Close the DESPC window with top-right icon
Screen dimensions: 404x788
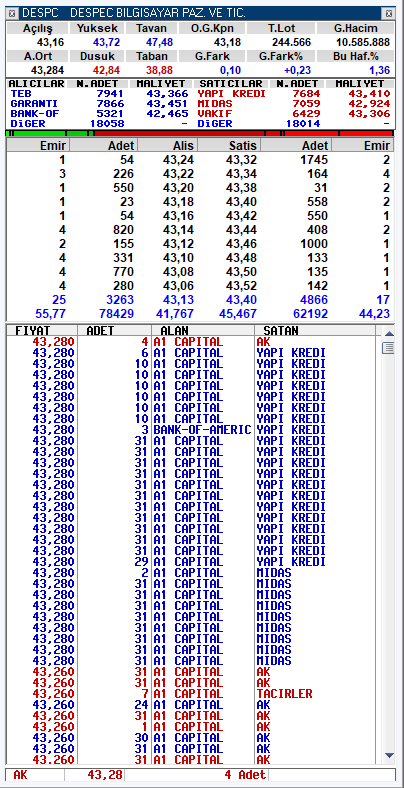point(388,14)
